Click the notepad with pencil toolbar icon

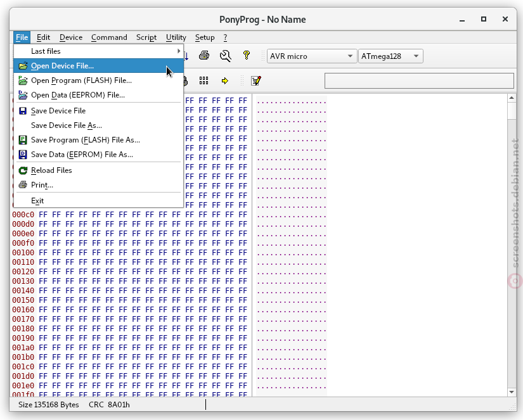[256, 80]
